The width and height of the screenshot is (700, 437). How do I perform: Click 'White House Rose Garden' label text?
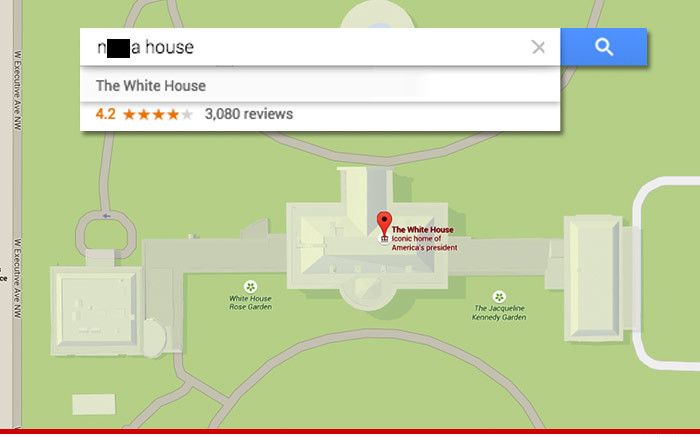pos(250,303)
